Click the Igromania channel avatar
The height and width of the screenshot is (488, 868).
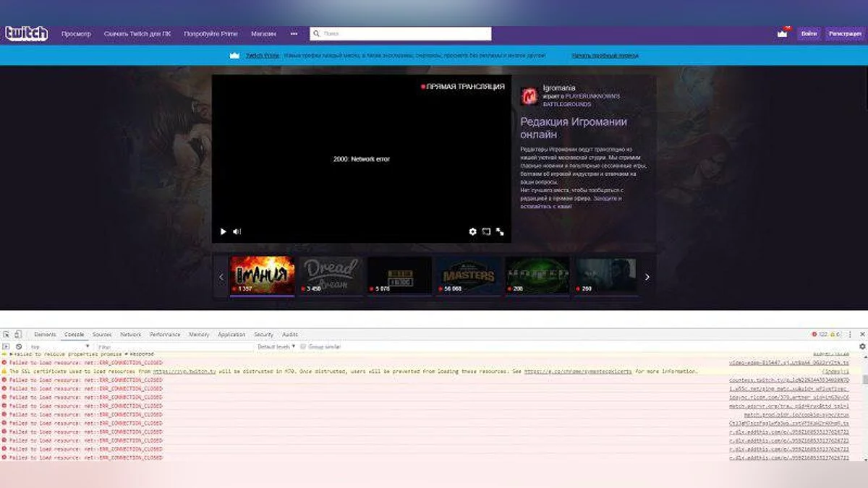[529, 95]
